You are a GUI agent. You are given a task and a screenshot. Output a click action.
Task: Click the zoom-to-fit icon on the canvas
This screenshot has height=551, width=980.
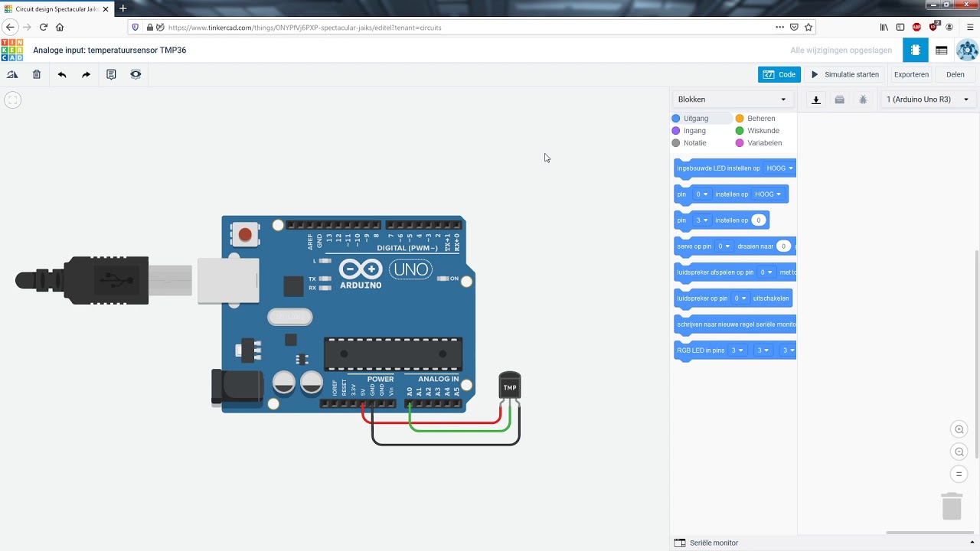coord(12,99)
